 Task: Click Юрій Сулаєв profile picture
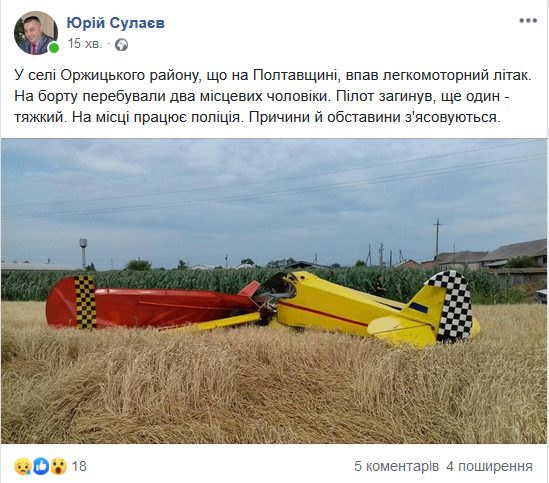tap(36, 33)
